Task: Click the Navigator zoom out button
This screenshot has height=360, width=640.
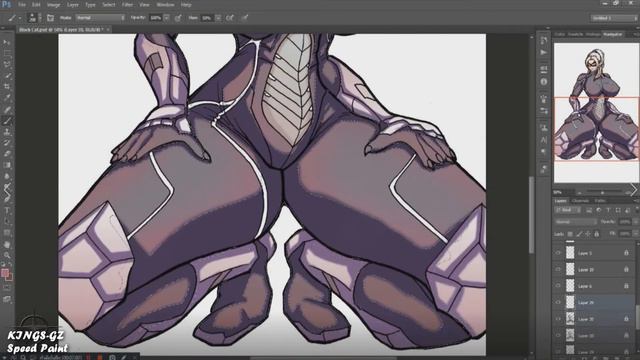Action: click(x=579, y=192)
